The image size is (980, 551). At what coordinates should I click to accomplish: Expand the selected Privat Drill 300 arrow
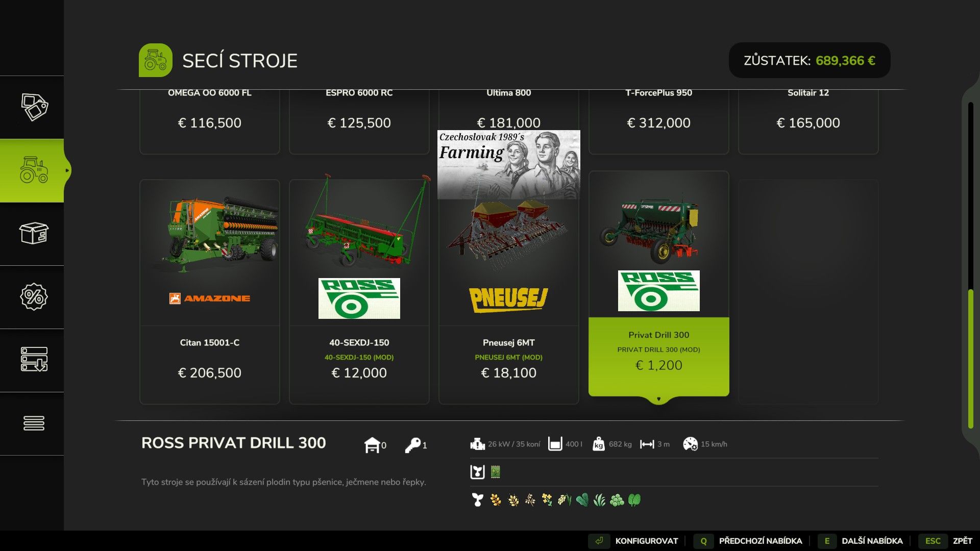point(658,399)
